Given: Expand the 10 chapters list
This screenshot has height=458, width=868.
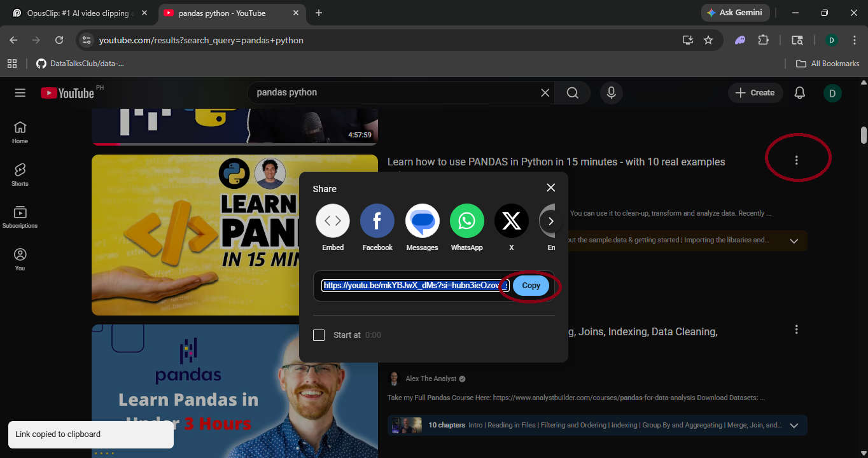Looking at the screenshot, I should 794,426.
